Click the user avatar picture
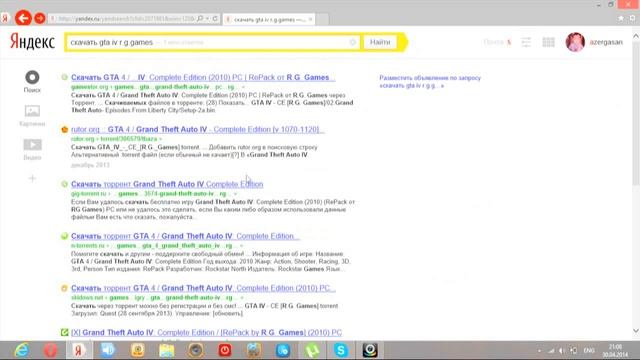This screenshot has height=360, width=640. point(575,42)
